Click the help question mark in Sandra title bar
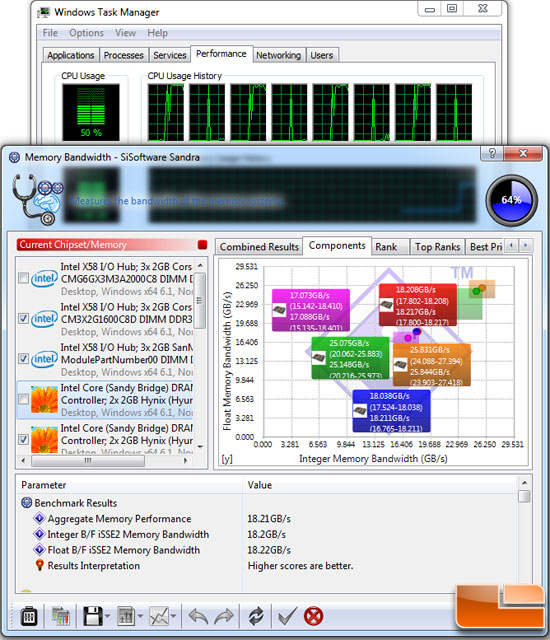550x640 pixels. pos(492,153)
